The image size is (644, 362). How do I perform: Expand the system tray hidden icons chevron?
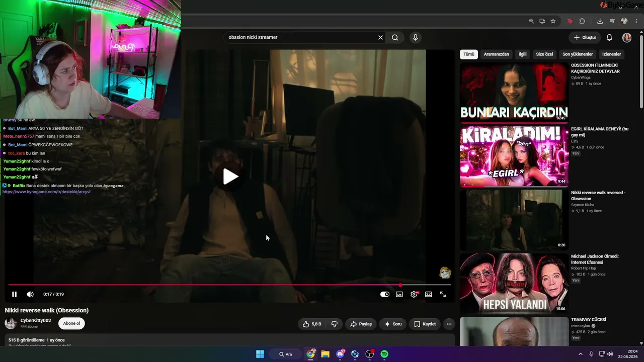tap(580, 354)
